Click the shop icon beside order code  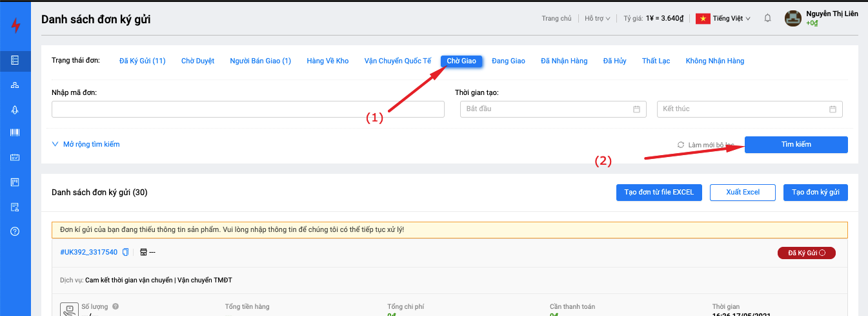[x=143, y=252]
